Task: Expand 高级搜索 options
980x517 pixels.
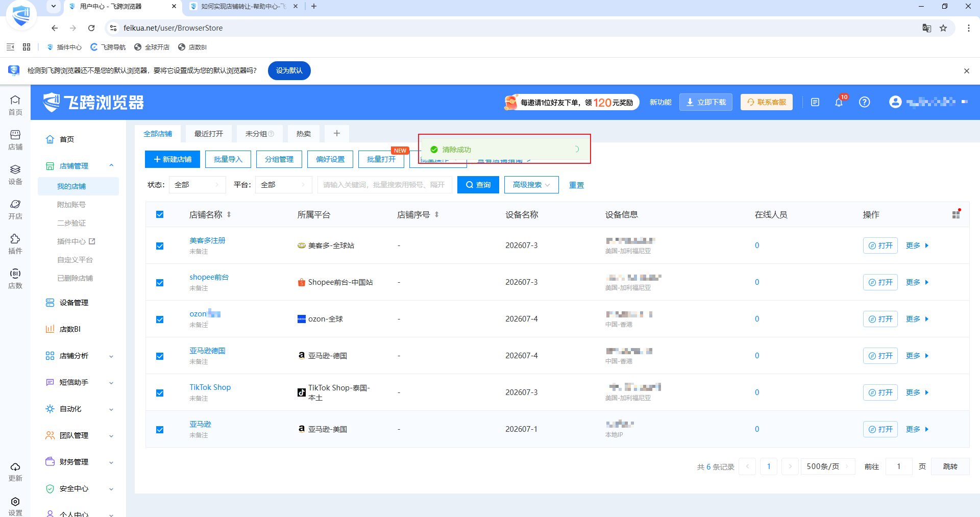Action: 531,185
